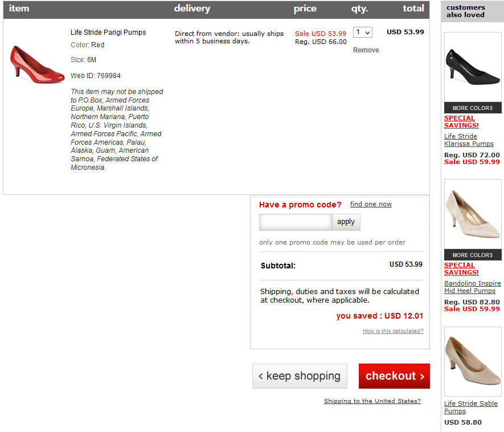Open 'Shipping to the United States?' link

pos(372,401)
